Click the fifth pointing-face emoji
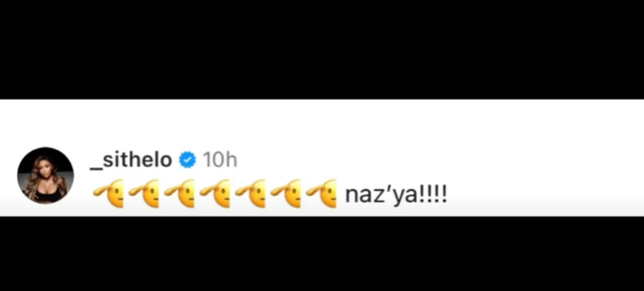Image resolution: width=644 pixels, height=291 pixels. [x=251, y=194]
